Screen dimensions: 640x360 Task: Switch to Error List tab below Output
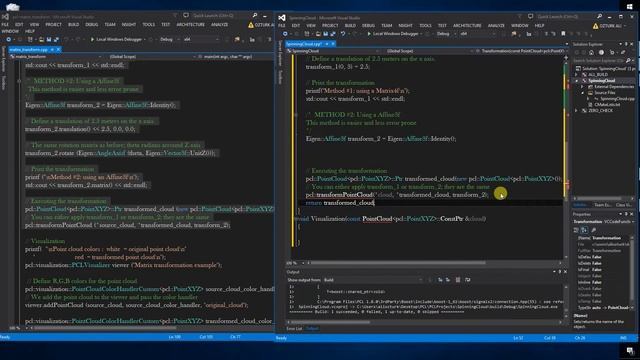(294, 329)
